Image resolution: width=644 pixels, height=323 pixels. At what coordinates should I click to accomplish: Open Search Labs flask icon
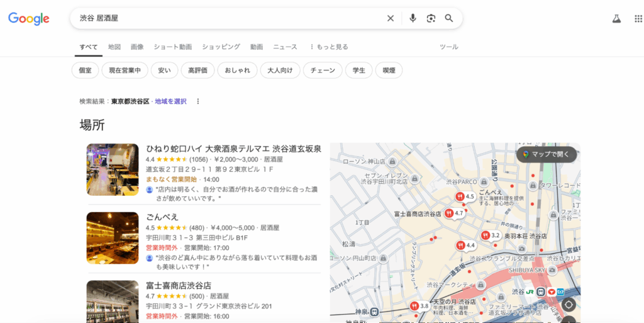pos(616,18)
